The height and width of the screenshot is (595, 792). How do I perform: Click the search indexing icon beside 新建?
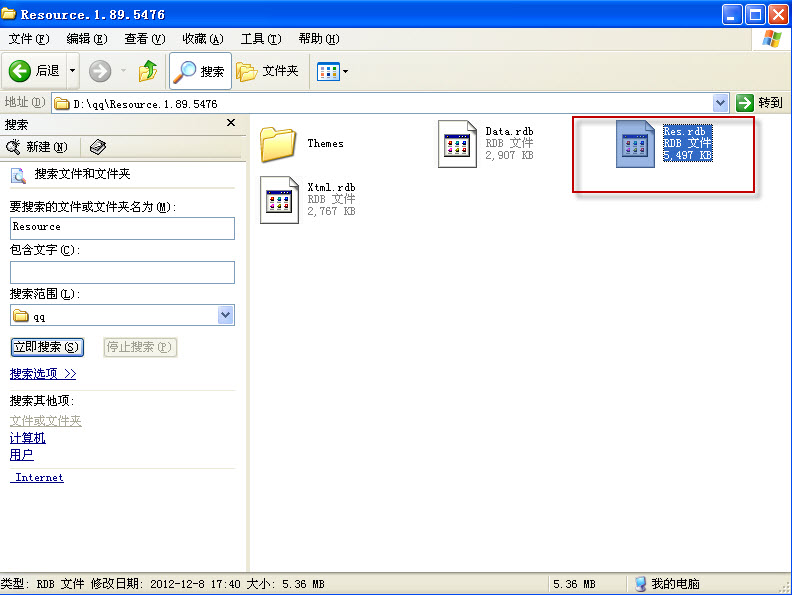point(97,147)
